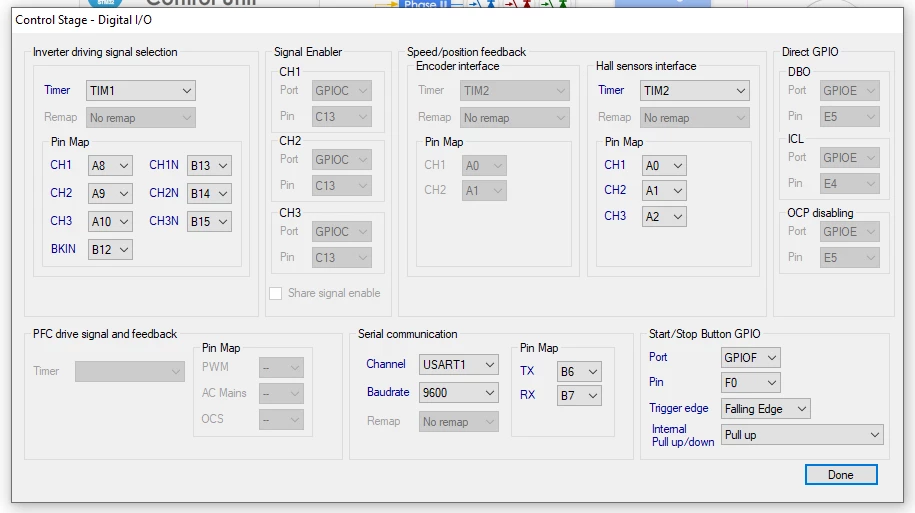Open Hall sensors Timer TIM2 dropdown

click(694, 90)
